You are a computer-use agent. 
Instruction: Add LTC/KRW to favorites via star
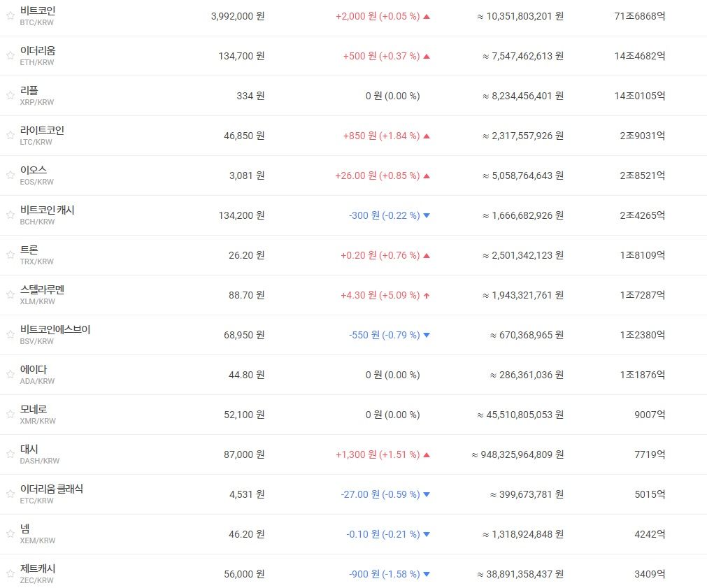(x=10, y=136)
